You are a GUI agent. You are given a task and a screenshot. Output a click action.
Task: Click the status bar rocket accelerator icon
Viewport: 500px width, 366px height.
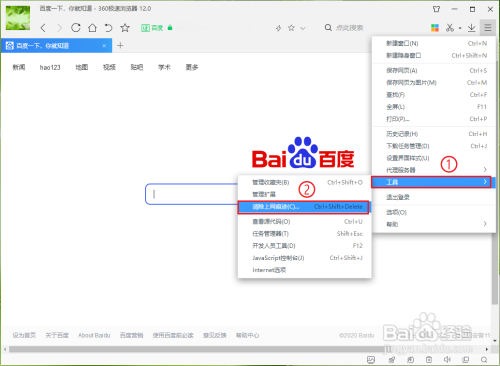392,359
